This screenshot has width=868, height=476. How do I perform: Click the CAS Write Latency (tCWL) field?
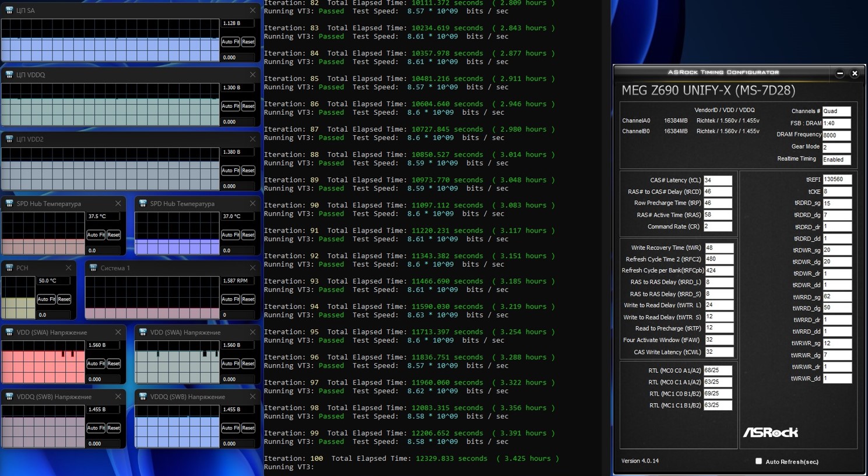click(x=719, y=352)
